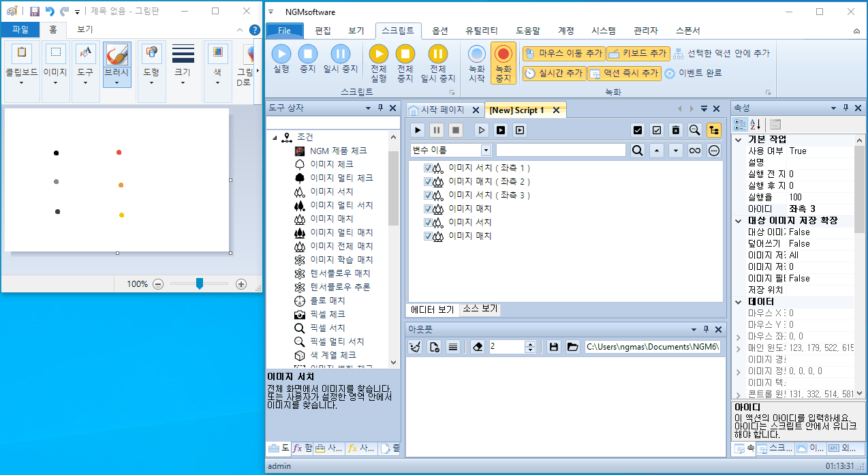Collapse the 기본 작업 property group
The height and width of the screenshot is (475, 868).
point(738,140)
